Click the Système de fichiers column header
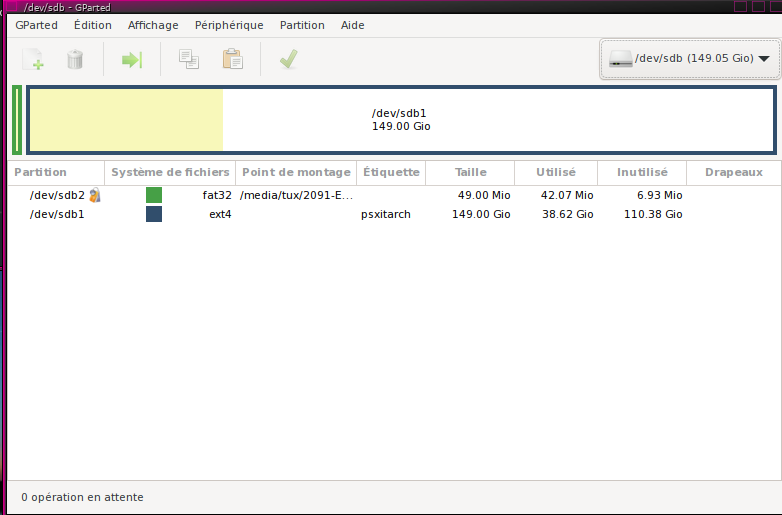Screen dimensions: 782x515 [x=170, y=172]
